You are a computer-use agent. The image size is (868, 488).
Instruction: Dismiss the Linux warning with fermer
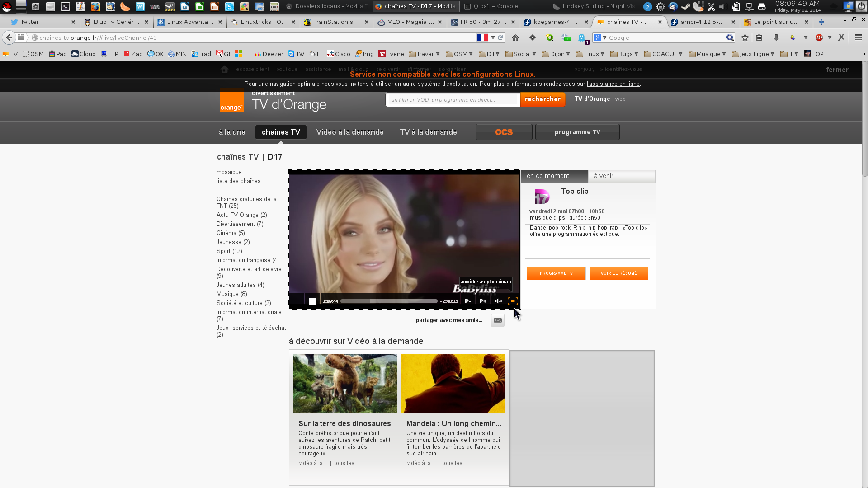tap(837, 70)
